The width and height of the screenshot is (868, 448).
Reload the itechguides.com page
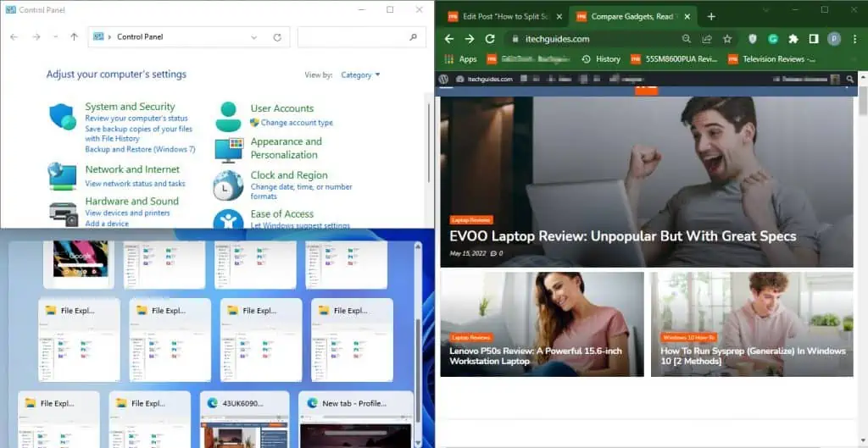[x=489, y=39]
